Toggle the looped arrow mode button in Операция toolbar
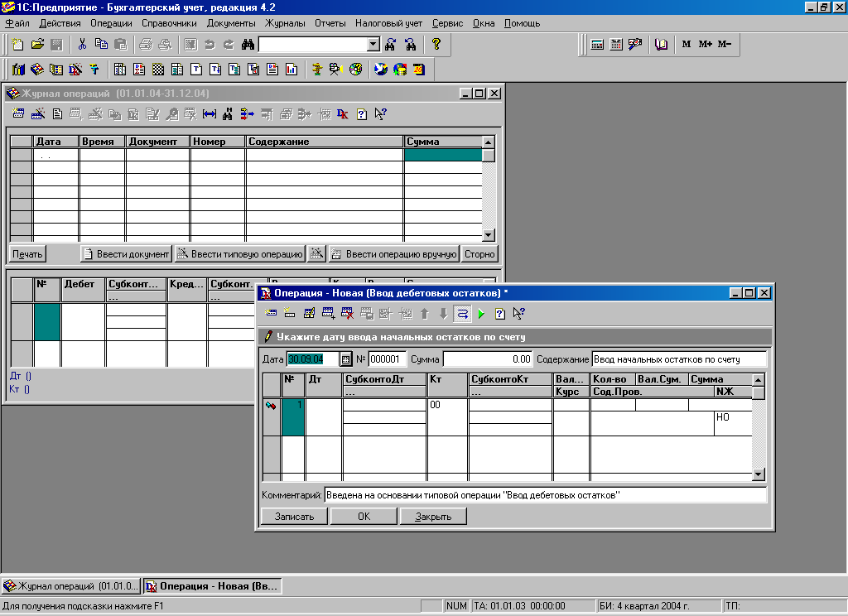 (462, 313)
